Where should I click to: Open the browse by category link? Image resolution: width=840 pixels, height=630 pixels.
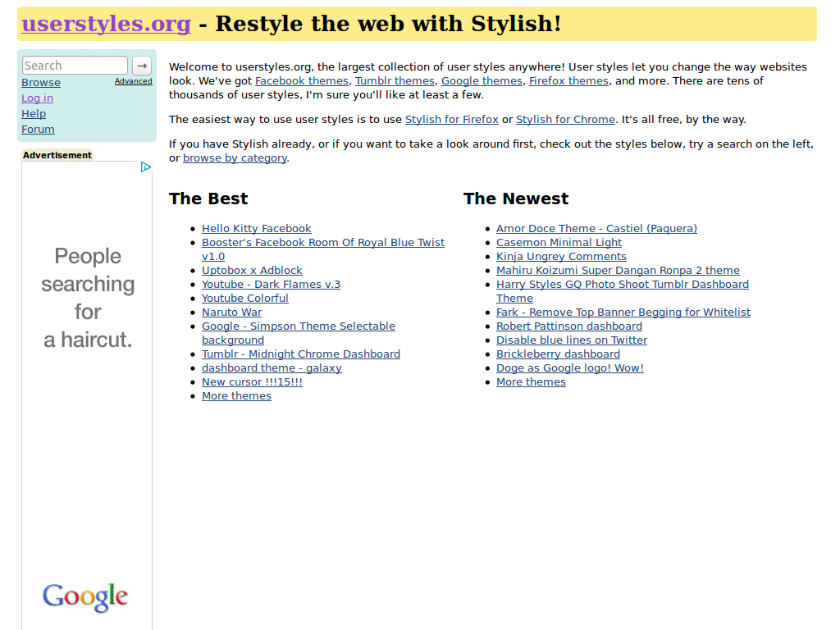tap(235, 158)
